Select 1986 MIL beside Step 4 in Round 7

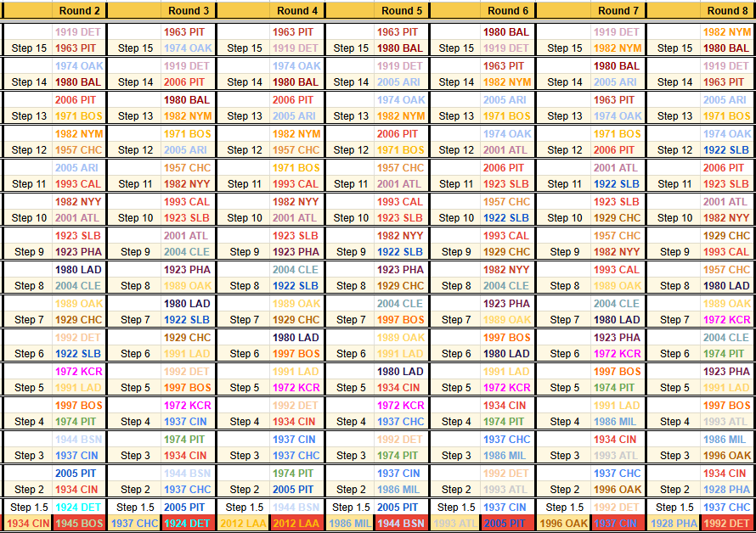click(617, 422)
